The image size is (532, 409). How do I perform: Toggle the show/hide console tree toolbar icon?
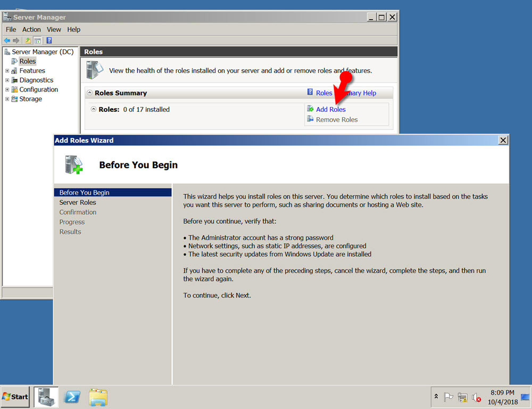click(38, 41)
